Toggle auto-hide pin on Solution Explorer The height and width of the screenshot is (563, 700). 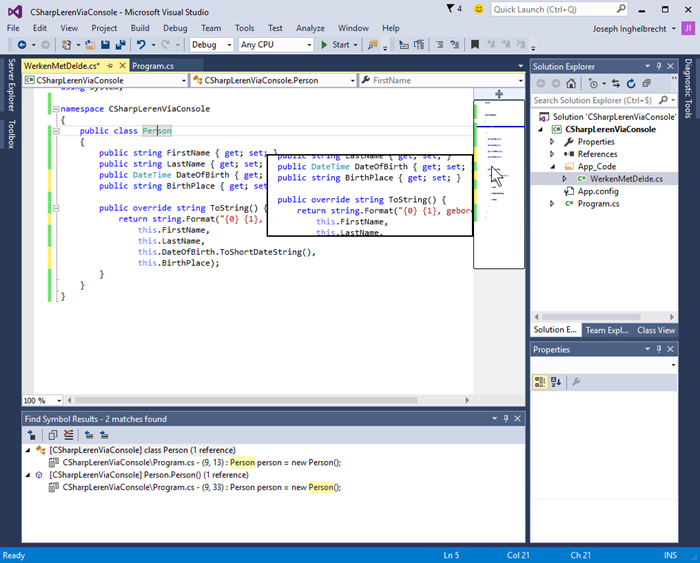pyautogui.click(x=659, y=66)
